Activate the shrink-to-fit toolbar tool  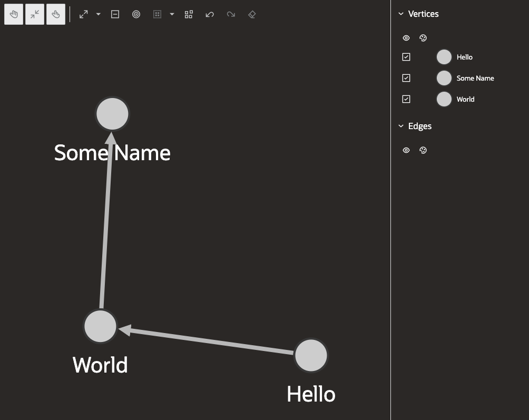35,14
